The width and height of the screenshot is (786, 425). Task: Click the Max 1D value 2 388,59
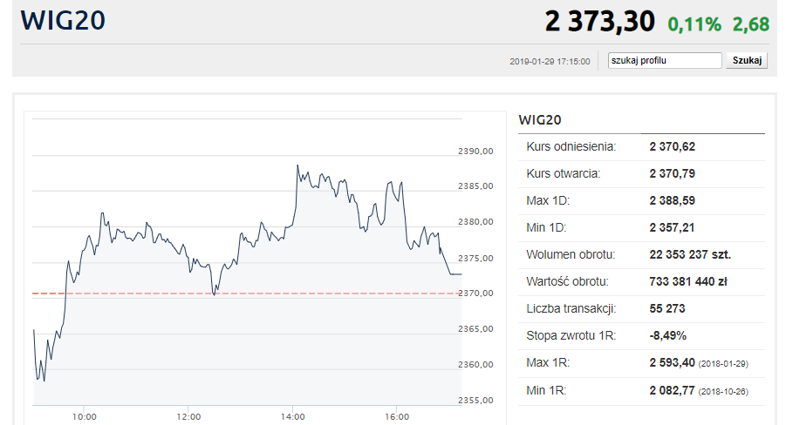[x=672, y=201]
